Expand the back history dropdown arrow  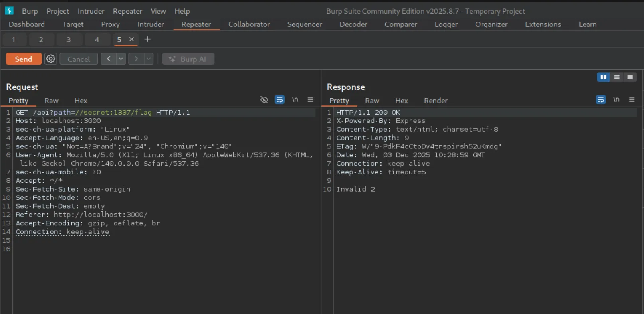(121, 59)
